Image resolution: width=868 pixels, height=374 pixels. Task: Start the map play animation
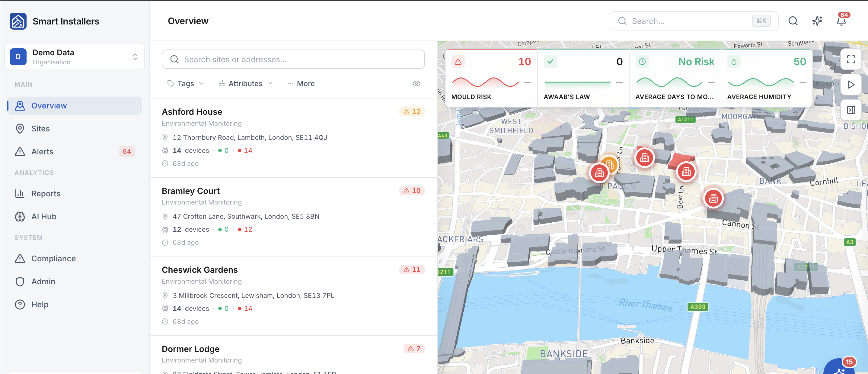pos(851,85)
